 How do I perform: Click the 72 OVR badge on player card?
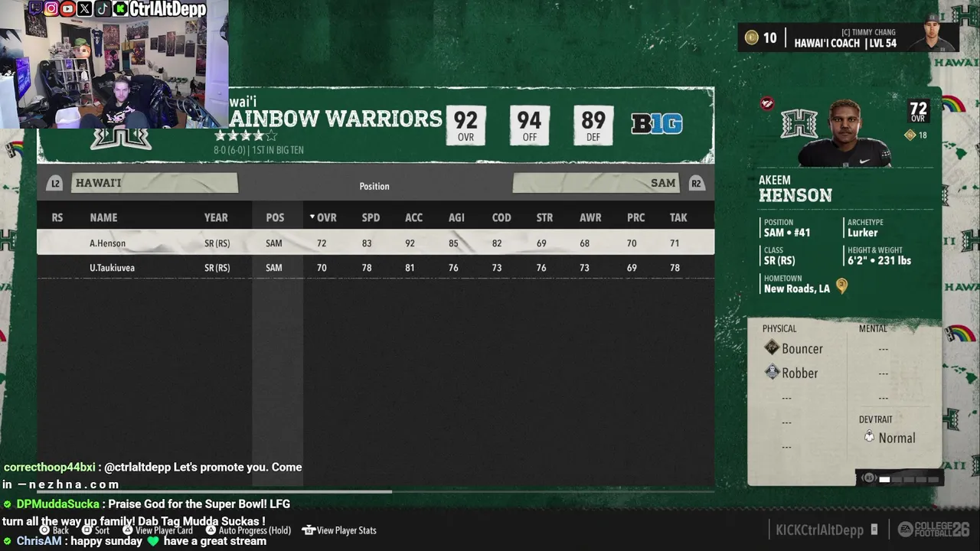pos(918,111)
